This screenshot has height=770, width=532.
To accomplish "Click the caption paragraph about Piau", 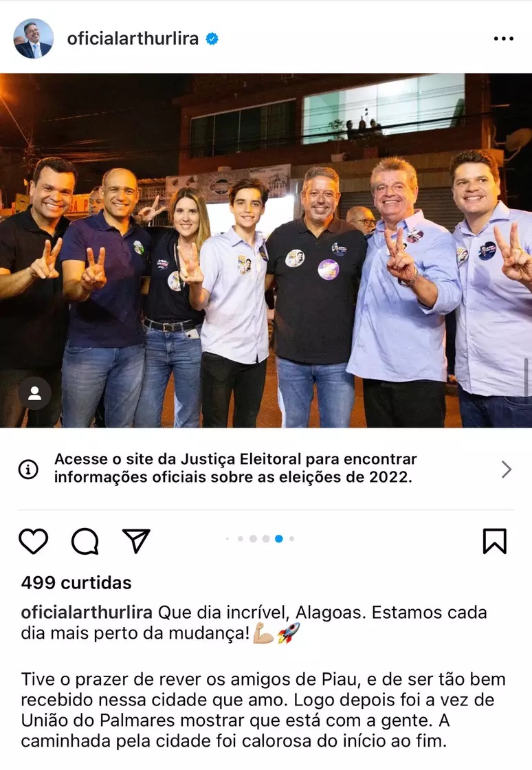I will (263, 709).
